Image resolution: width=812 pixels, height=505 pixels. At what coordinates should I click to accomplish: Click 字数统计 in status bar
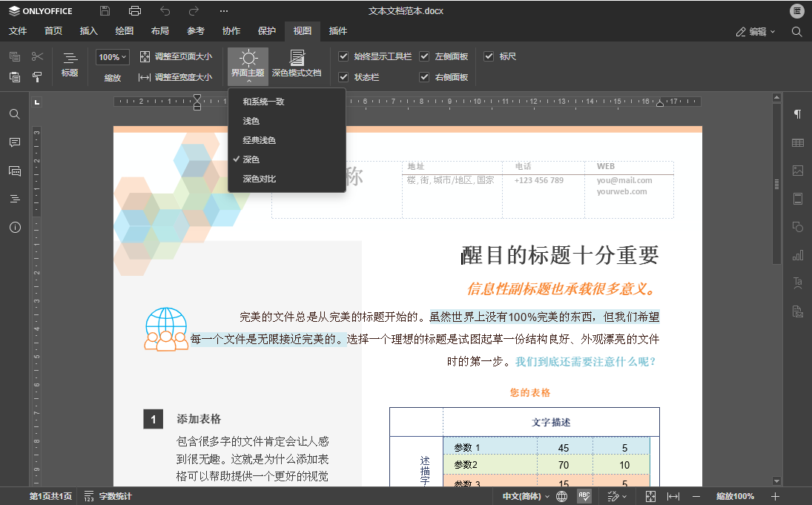[x=108, y=496]
